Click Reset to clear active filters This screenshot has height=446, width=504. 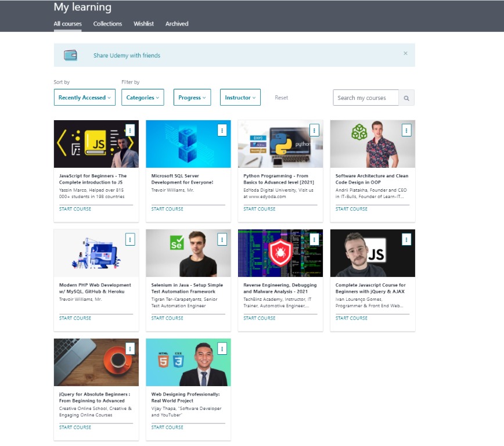pos(281,97)
